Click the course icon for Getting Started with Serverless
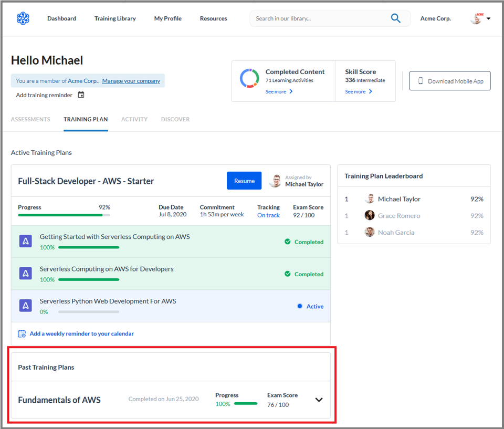504x429 pixels. [25, 241]
